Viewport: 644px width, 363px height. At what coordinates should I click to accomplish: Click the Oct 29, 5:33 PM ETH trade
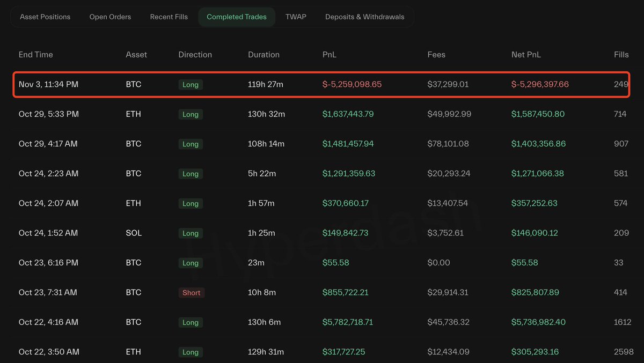(x=49, y=114)
